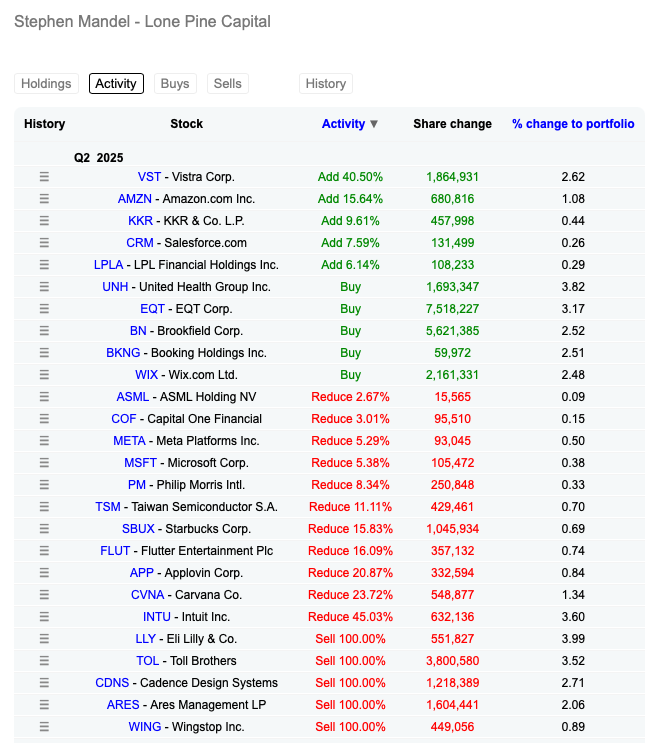Click share change value 3,800,580
654x743 pixels.
coord(453,661)
